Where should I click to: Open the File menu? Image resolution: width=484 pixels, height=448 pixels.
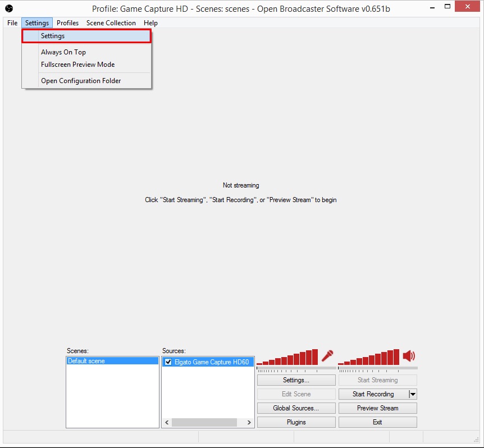coord(12,23)
